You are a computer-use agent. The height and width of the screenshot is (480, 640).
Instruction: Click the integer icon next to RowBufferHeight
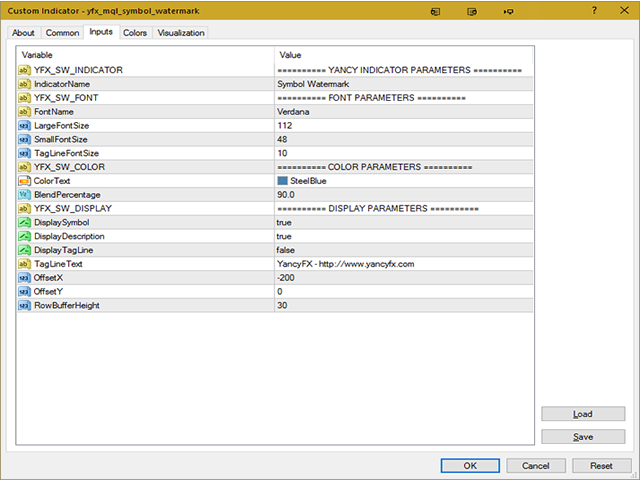tap(24, 305)
